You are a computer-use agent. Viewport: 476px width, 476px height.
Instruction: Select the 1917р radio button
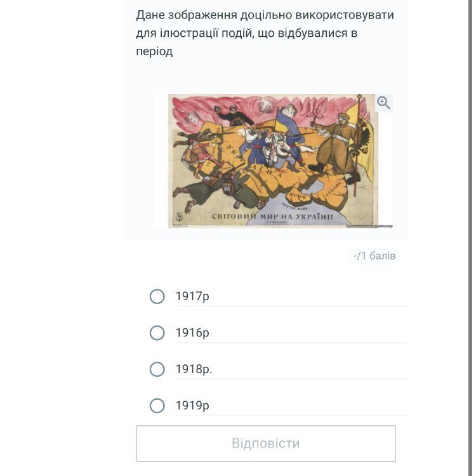[x=157, y=296]
